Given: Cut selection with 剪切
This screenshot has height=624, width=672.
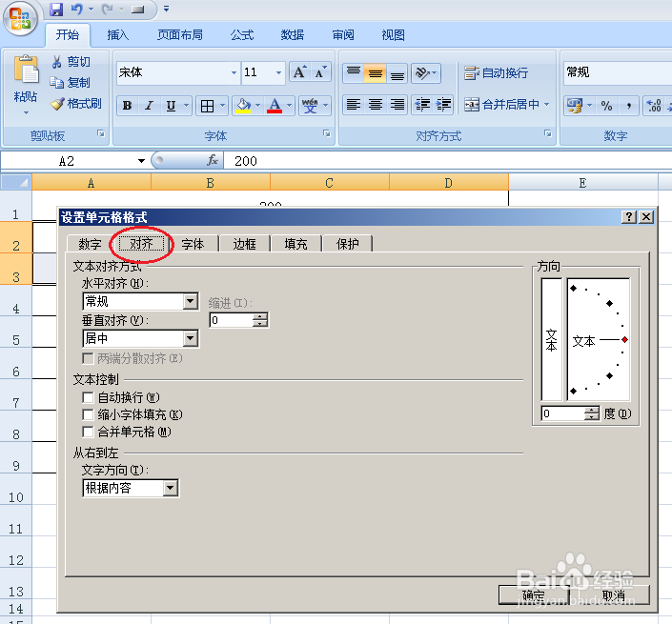Looking at the screenshot, I should coord(71,62).
